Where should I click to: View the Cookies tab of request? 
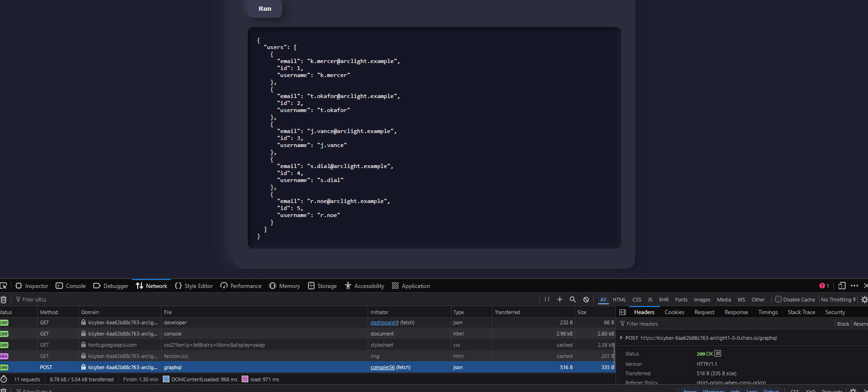674,312
